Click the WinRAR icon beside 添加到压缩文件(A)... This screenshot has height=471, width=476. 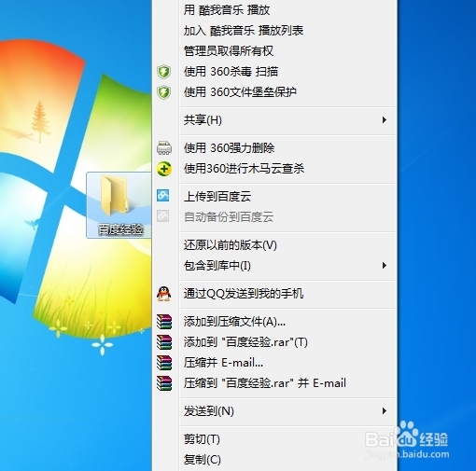pyautogui.click(x=164, y=322)
